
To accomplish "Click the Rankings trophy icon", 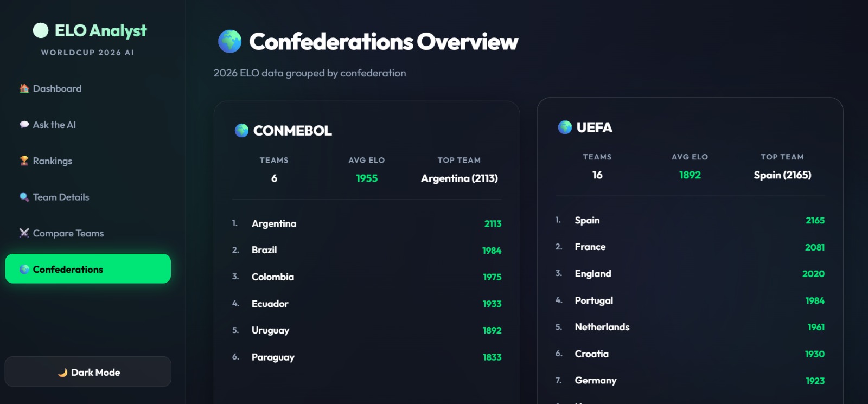I will (24, 161).
